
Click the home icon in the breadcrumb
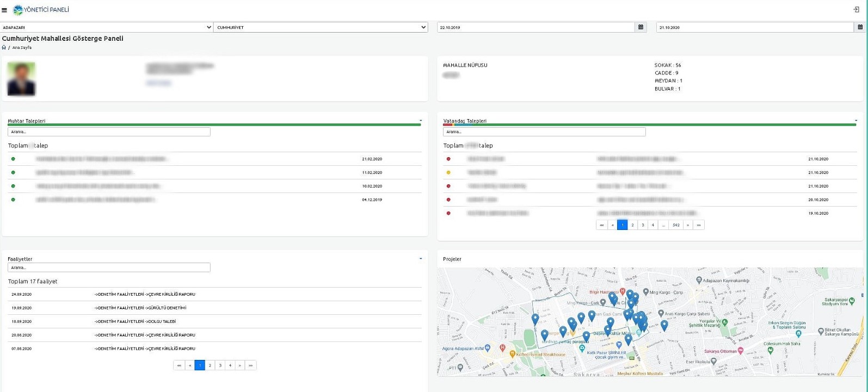click(4, 47)
